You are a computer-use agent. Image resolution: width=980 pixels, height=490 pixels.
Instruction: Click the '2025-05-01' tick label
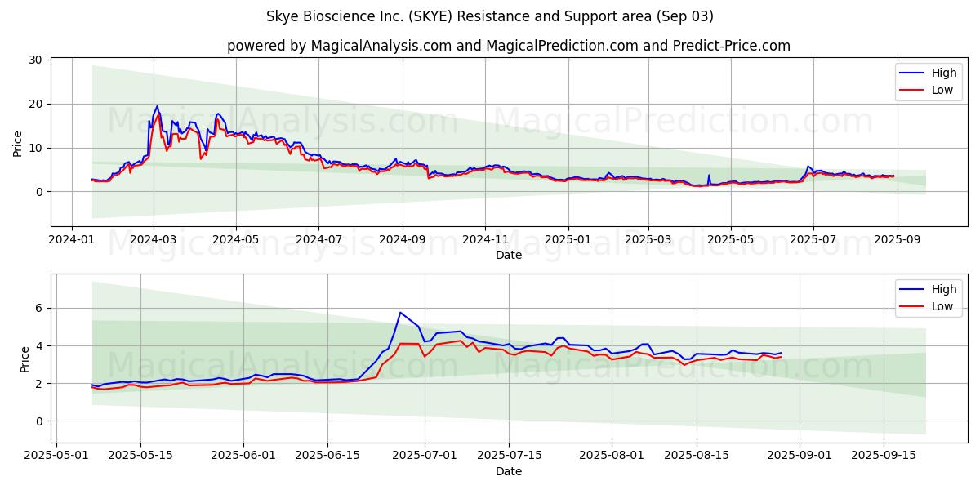[x=56, y=456]
